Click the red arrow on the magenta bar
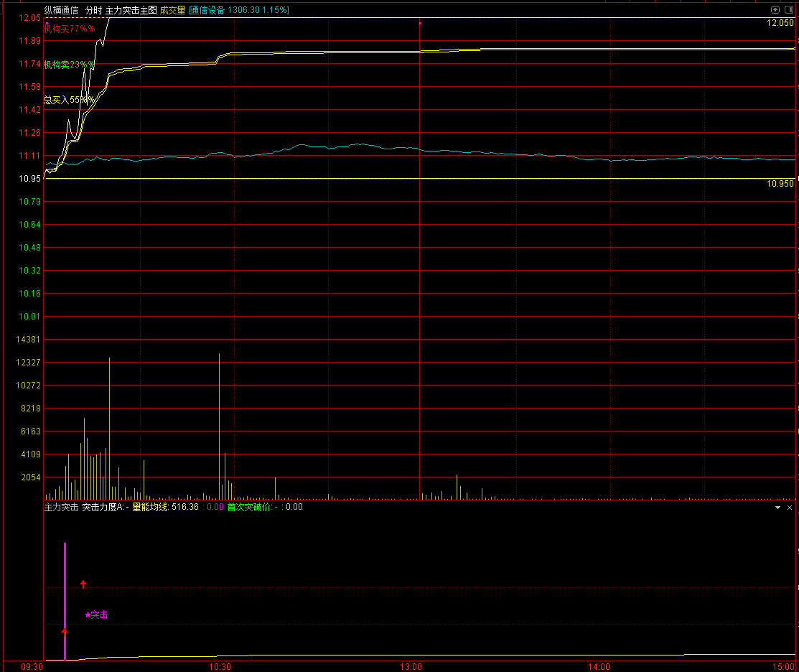Screen dimensions: 799x672 pyautogui.click(x=65, y=632)
